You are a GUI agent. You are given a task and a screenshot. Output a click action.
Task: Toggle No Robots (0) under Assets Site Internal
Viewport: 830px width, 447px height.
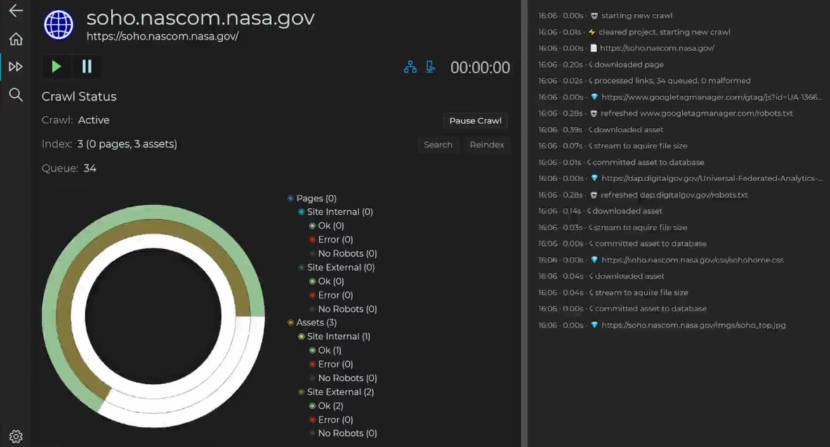[343, 378]
